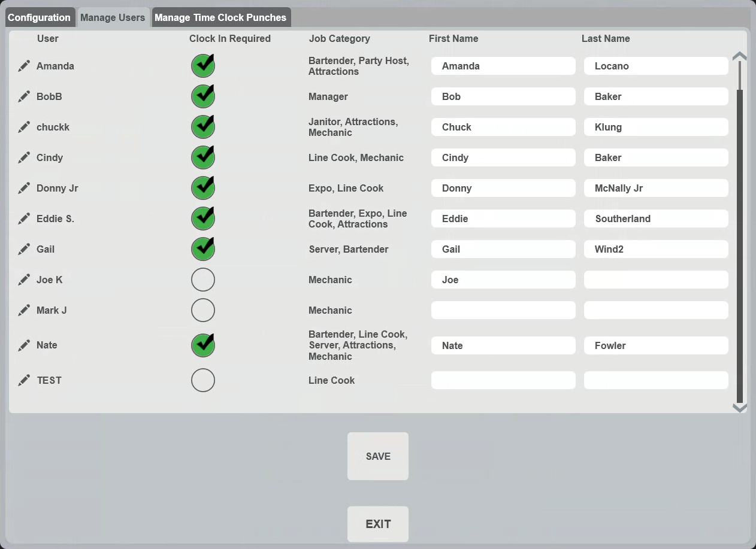This screenshot has height=549, width=756.
Task: Click 'Janitor, Attractions, Mechanic' job category
Action: click(353, 127)
